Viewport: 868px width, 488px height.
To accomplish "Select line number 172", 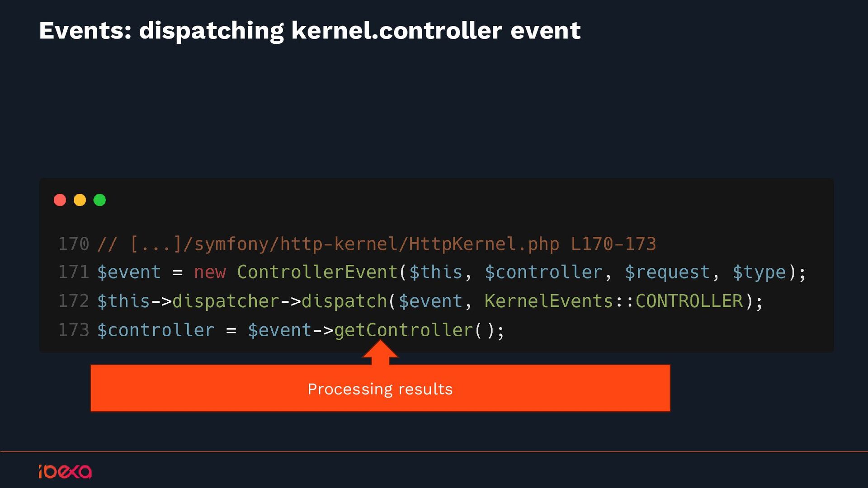I will pos(74,301).
